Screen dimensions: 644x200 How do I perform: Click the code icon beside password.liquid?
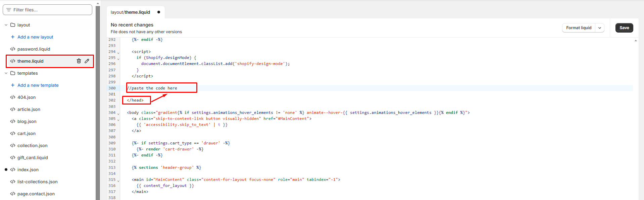(13, 49)
